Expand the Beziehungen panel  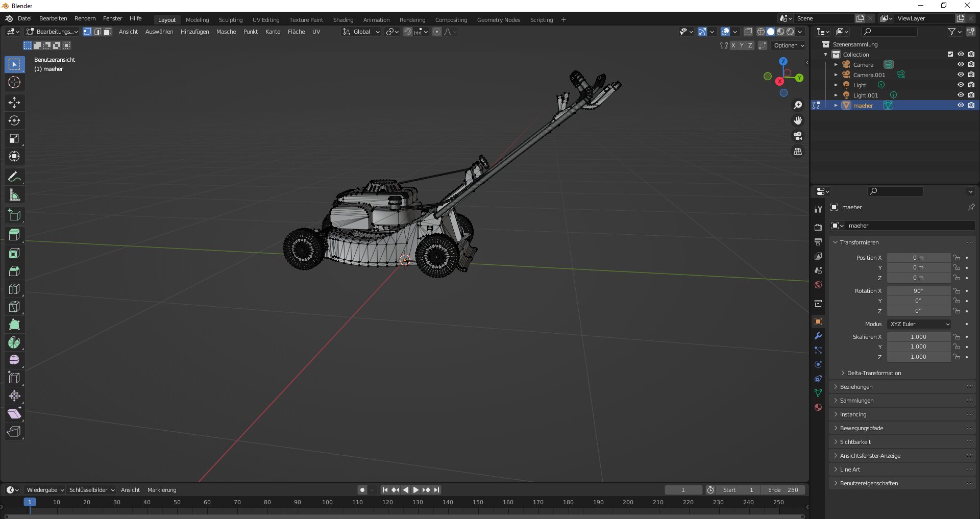coord(856,387)
